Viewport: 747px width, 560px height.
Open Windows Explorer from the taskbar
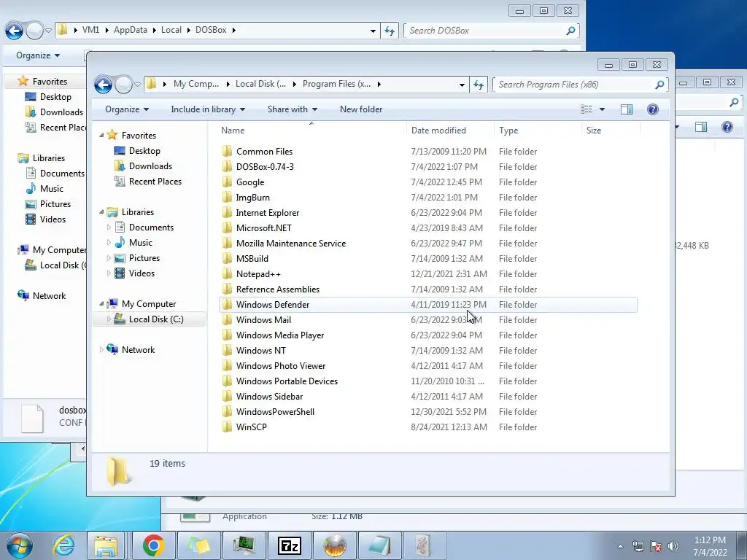(x=105, y=545)
